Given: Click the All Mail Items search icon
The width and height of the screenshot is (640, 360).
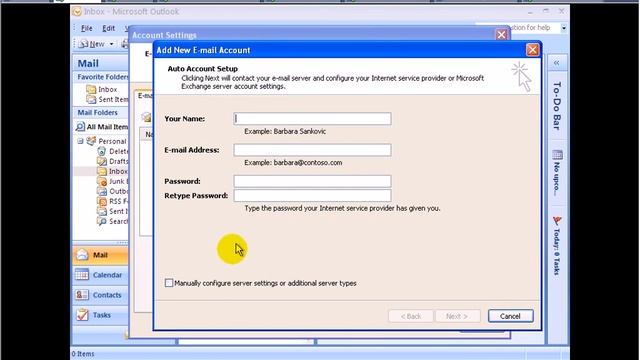Looking at the screenshot, I should click(80, 127).
